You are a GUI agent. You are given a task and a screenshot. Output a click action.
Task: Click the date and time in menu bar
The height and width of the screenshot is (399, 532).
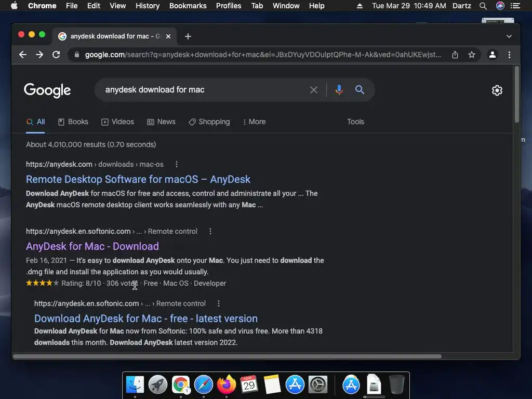409,6
